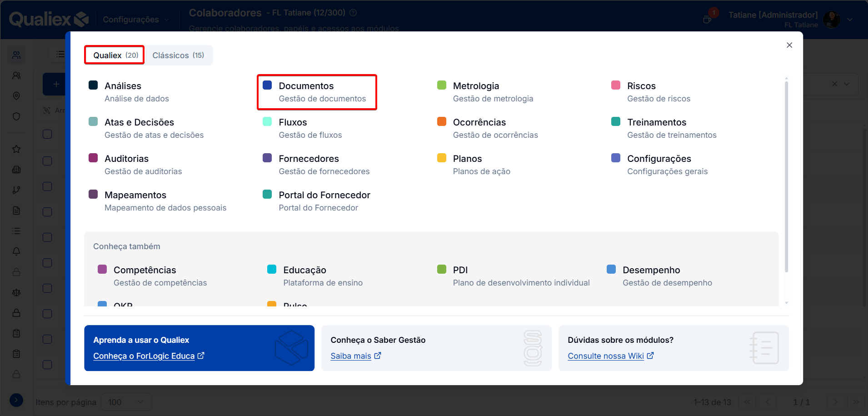868x416 pixels.
Task: Open the Documentos module
Action: tap(317, 92)
